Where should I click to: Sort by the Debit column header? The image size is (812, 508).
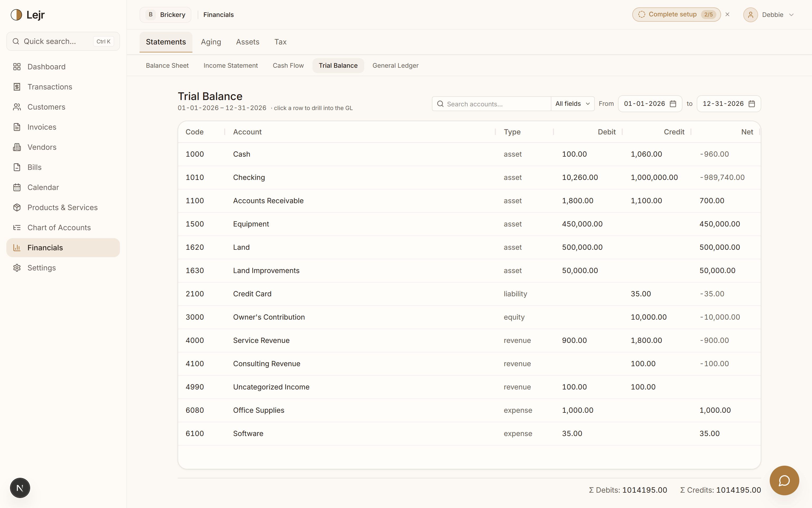607,132
